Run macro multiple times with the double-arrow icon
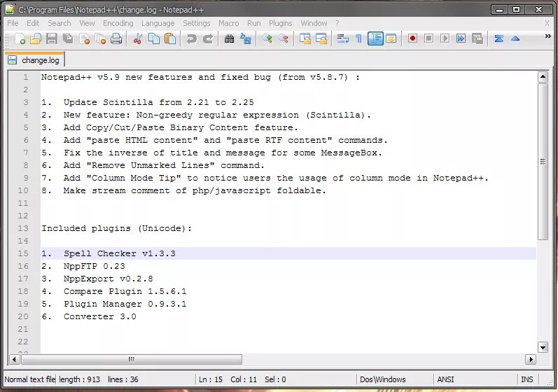 click(461, 38)
